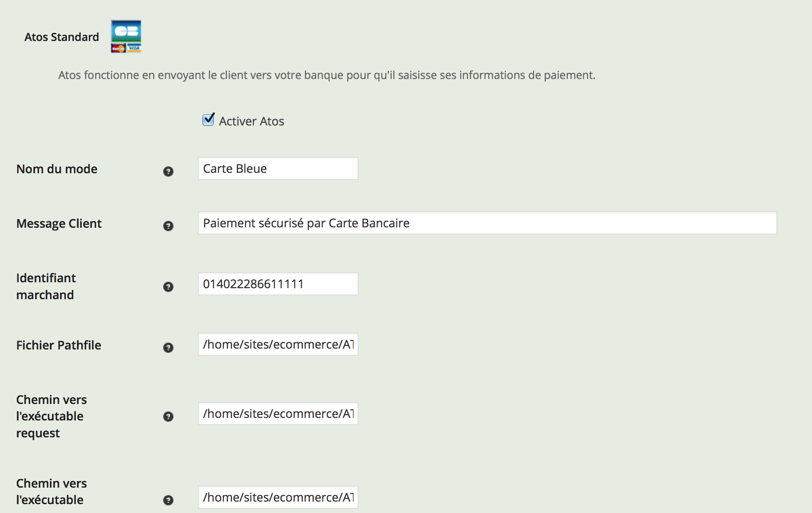The height and width of the screenshot is (513, 812).
Task: Click help icon beside the cut-off last field
Action: (x=168, y=500)
